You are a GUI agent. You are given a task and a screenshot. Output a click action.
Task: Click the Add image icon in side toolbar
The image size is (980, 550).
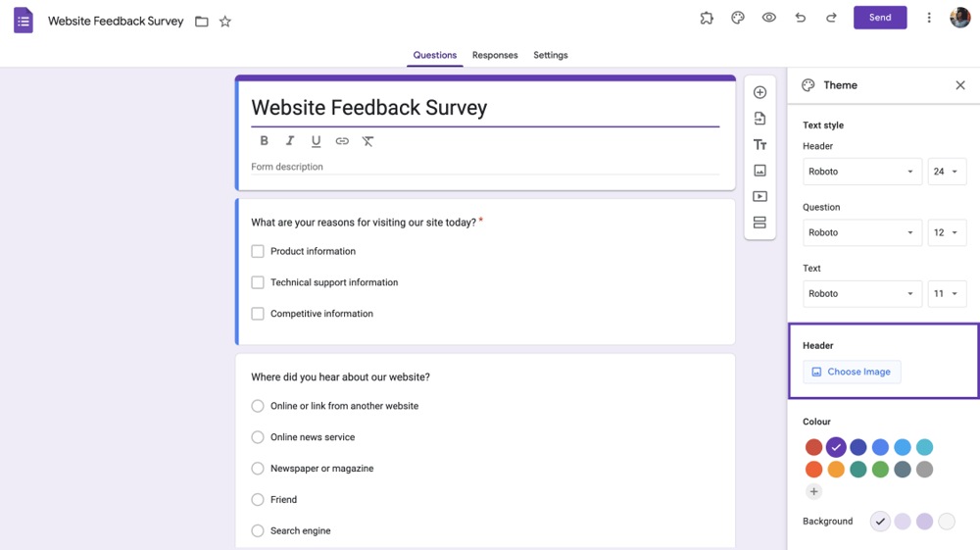pyautogui.click(x=759, y=171)
